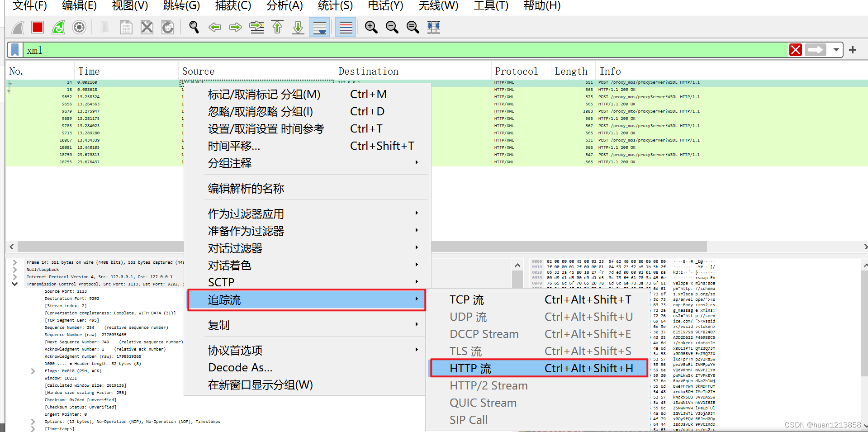Expand the Options (12 bytes) tree row
The height and width of the screenshot is (432, 868).
click(33, 422)
